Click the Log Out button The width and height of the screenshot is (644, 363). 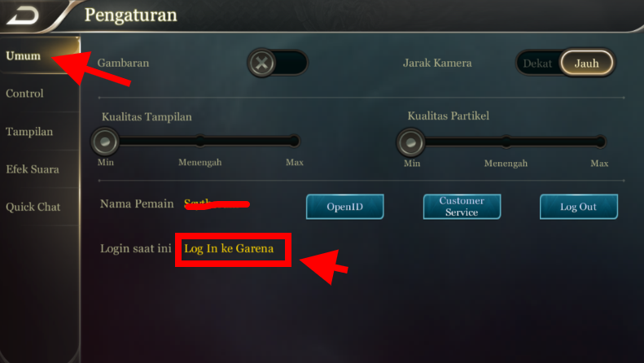tap(579, 207)
